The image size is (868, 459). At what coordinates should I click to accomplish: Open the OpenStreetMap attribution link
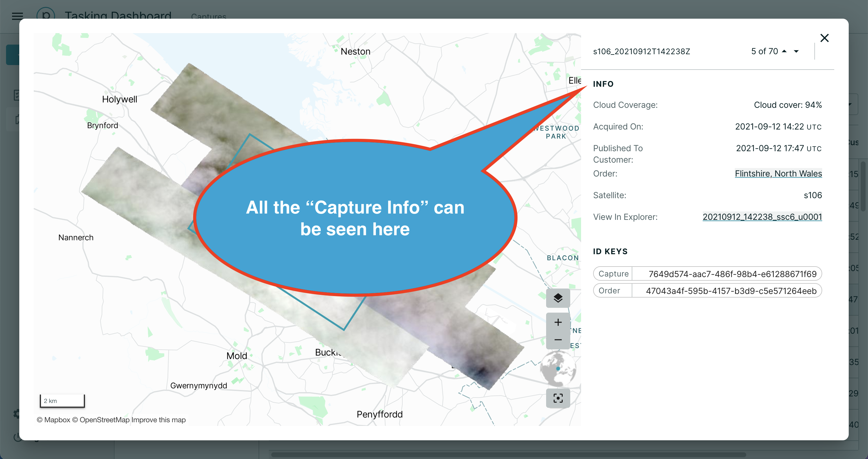(101, 420)
